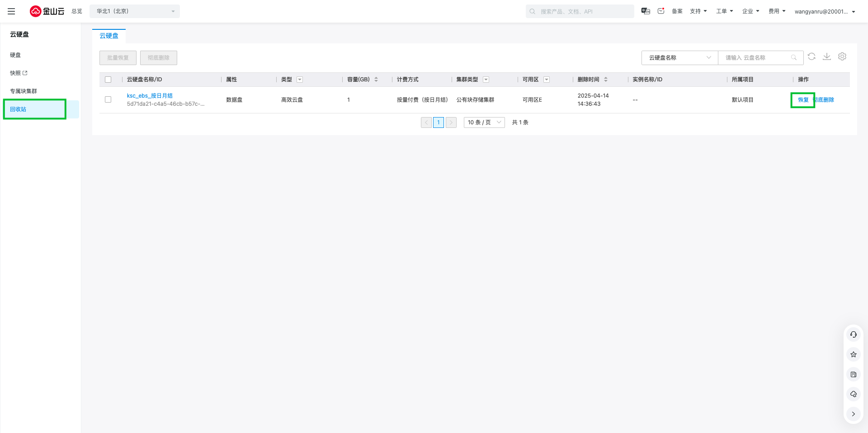868x433 pixels.
Task: Click the 默认项目 cell
Action: tap(743, 100)
